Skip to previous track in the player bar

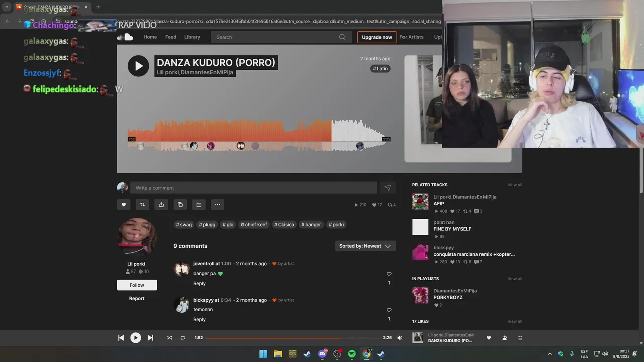pos(121,338)
